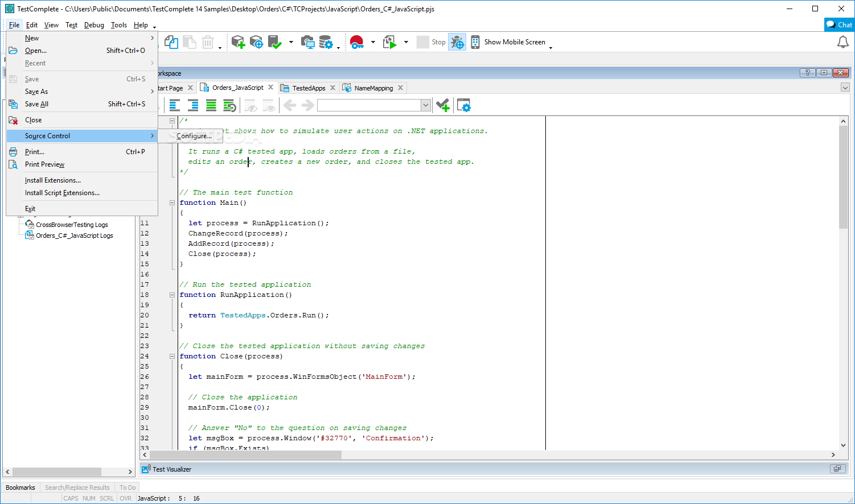The image size is (855, 504).
Task: Switch to the NameMapping tab
Action: point(373,88)
